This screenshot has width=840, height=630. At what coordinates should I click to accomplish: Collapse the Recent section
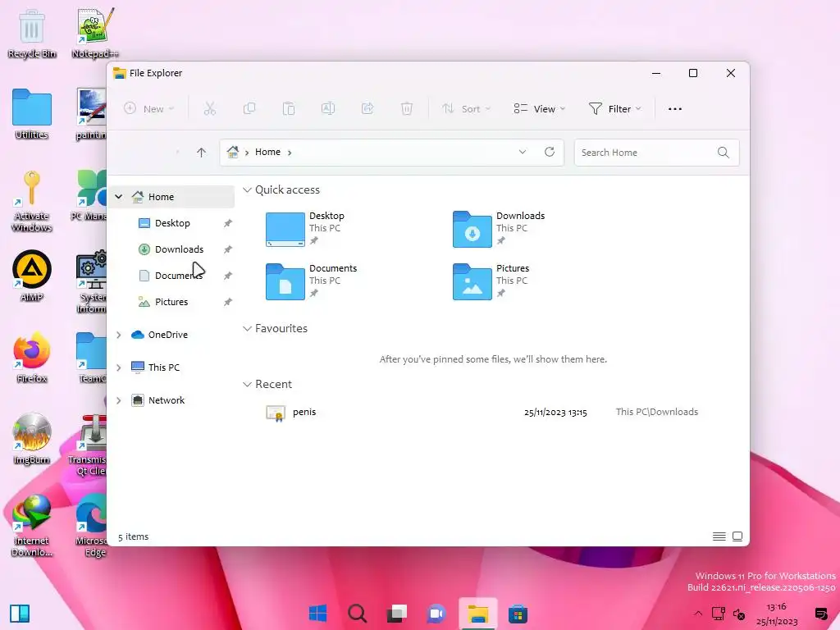pyautogui.click(x=247, y=384)
